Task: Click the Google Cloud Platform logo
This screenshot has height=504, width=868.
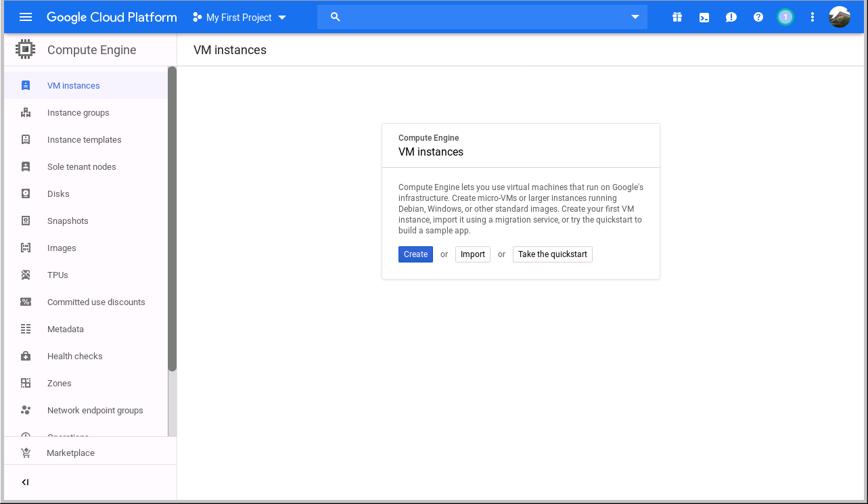Action: point(112,17)
